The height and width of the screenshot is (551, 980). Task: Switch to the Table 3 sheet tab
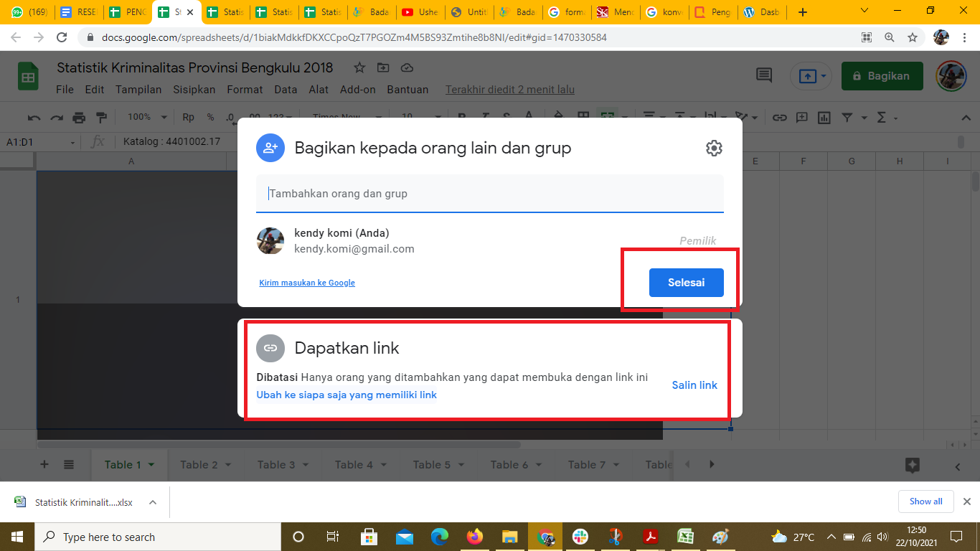(276, 465)
